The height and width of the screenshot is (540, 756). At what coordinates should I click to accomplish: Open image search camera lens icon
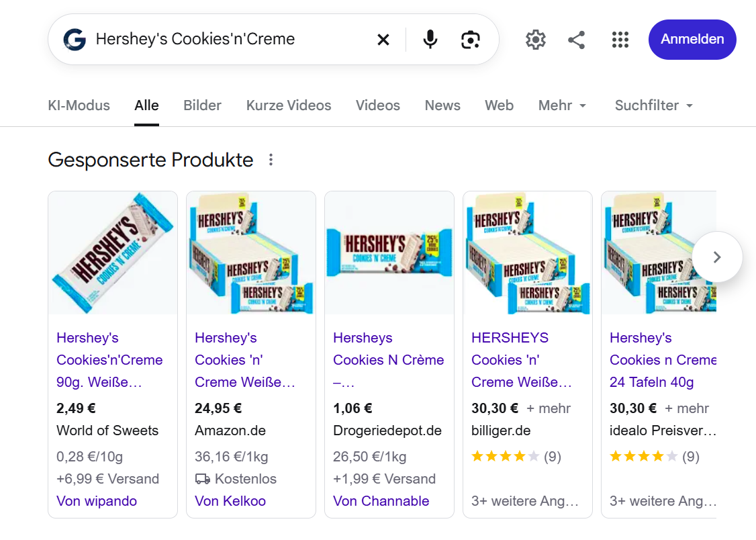(x=471, y=40)
